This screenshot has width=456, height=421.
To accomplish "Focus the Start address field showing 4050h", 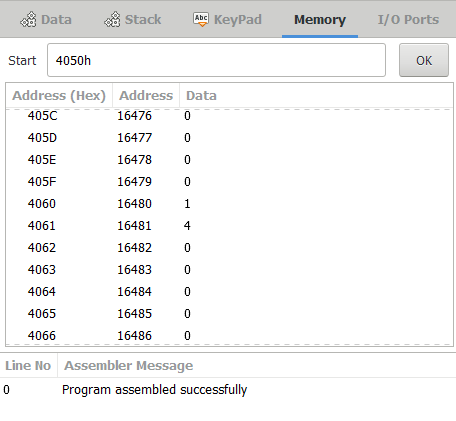I will 216,60.
